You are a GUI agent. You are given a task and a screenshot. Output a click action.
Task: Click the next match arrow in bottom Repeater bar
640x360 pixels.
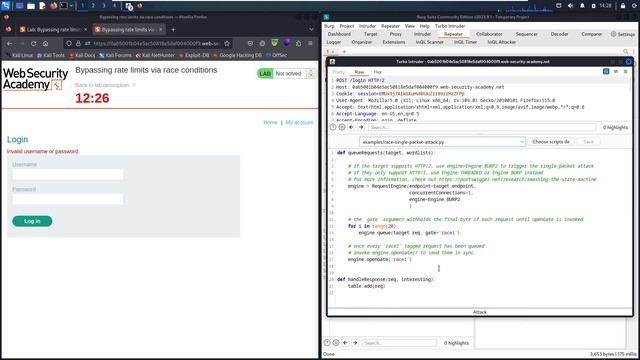click(x=355, y=343)
